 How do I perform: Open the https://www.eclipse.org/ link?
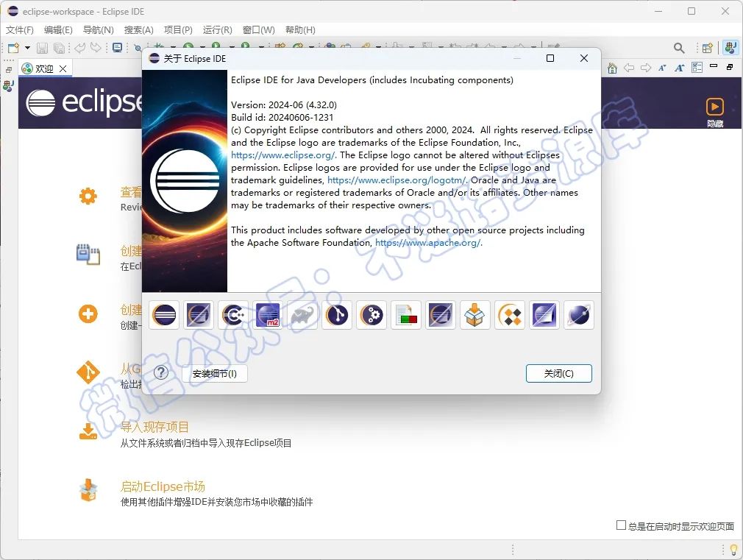coord(283,155)
